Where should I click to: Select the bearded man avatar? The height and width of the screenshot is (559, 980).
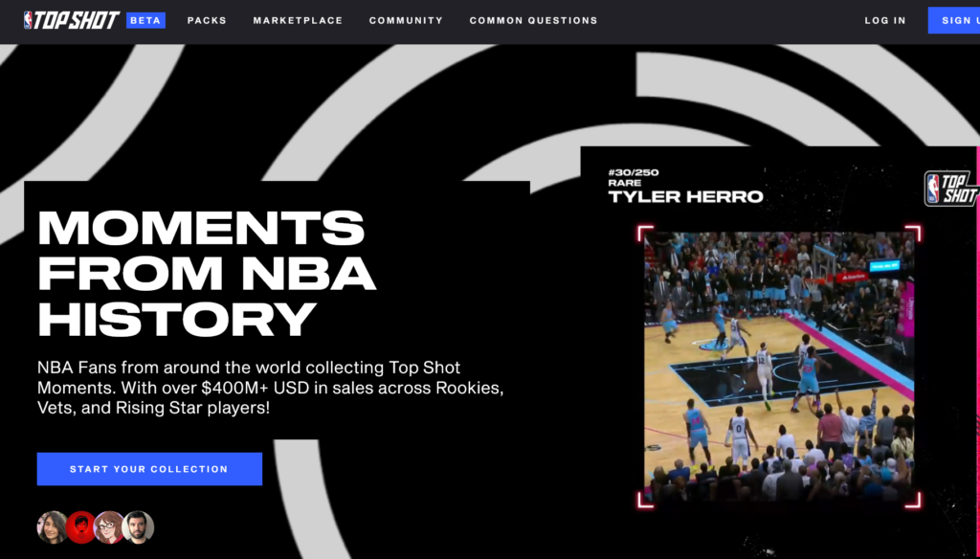pos(138,527)
